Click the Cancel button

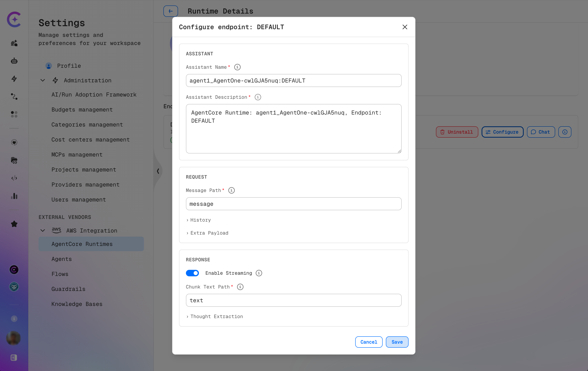click(x=369, y=342)
